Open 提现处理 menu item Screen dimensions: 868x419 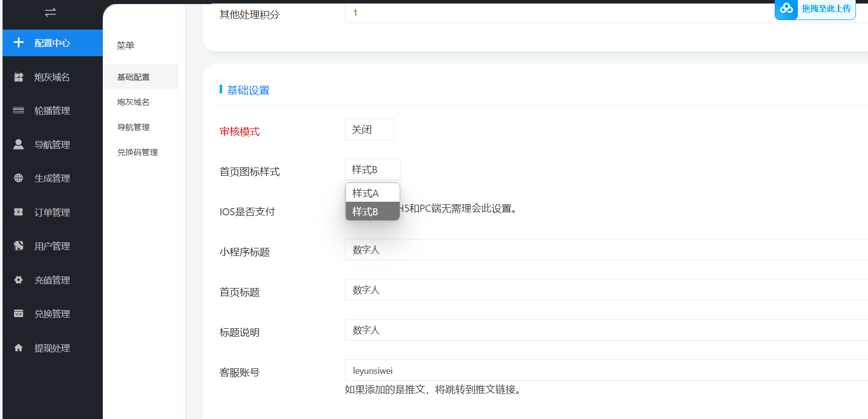[53, 348]
